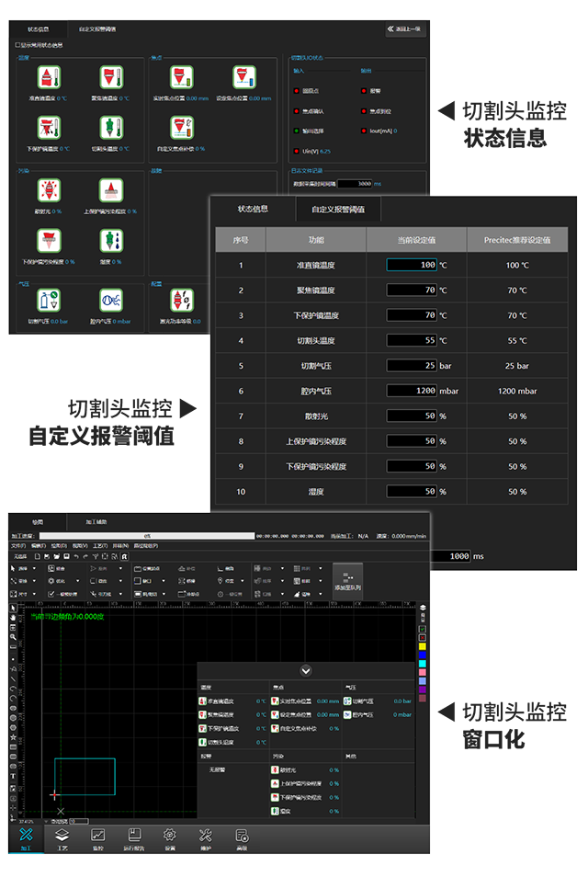
Task: Open the 监控 monitoring icon in bottom bar
Action: click(x=97, y=837)
